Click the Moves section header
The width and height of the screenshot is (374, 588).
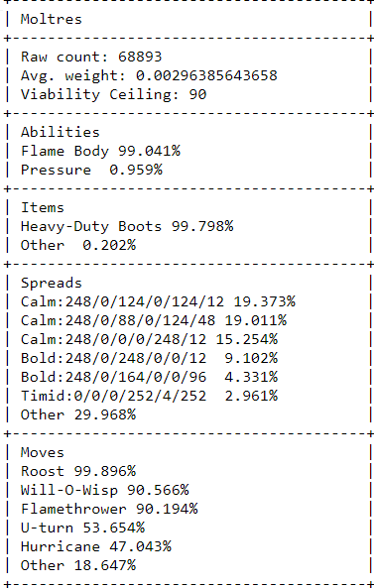pyautogui.click(x=43, y=452)
